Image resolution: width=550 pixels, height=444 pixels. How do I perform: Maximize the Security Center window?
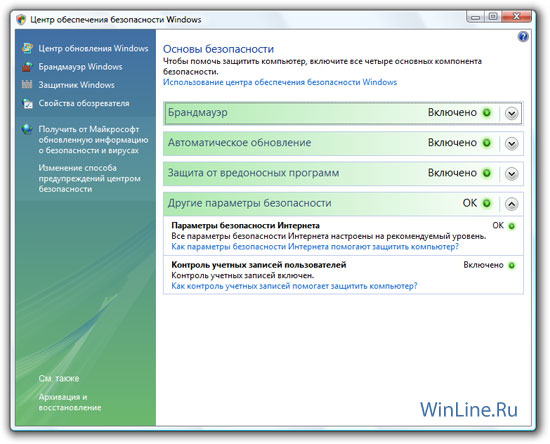(493, 17)
